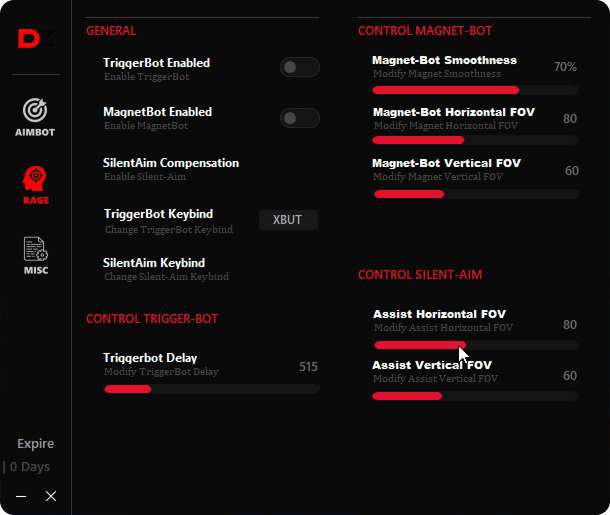Viewport: 610px width, 515px height.
Task: Open the MISC document-gear icon
Action: (x=36, y=249)
